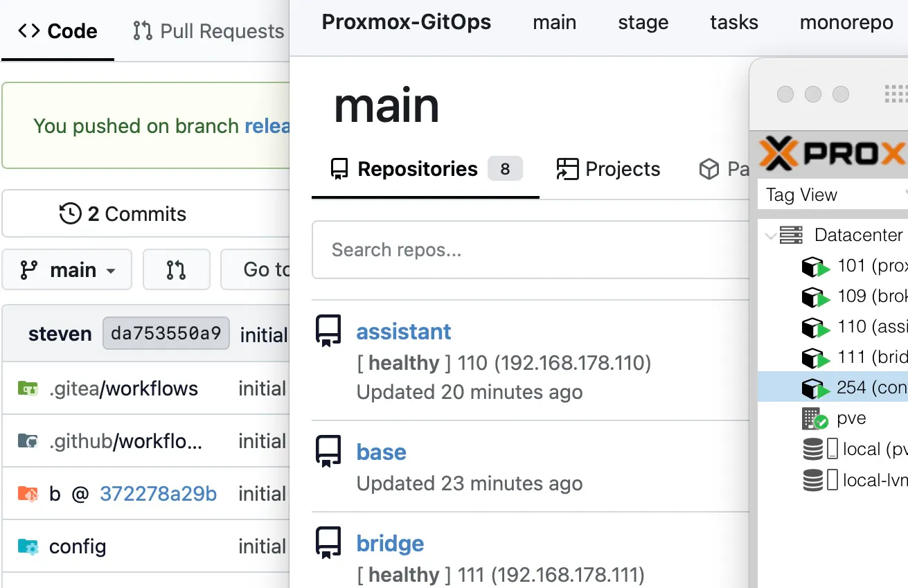Image resolution: width=908 pixels, height=588 pixels.
Task: Open the Pull Requests tab
Action: point(208,31)
